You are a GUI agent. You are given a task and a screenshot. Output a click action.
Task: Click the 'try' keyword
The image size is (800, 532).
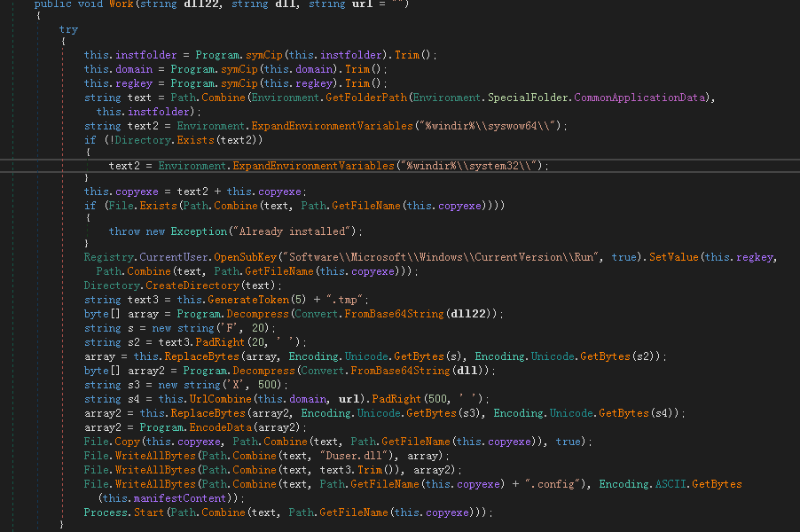pyautogui.click(x=68, y=29)
